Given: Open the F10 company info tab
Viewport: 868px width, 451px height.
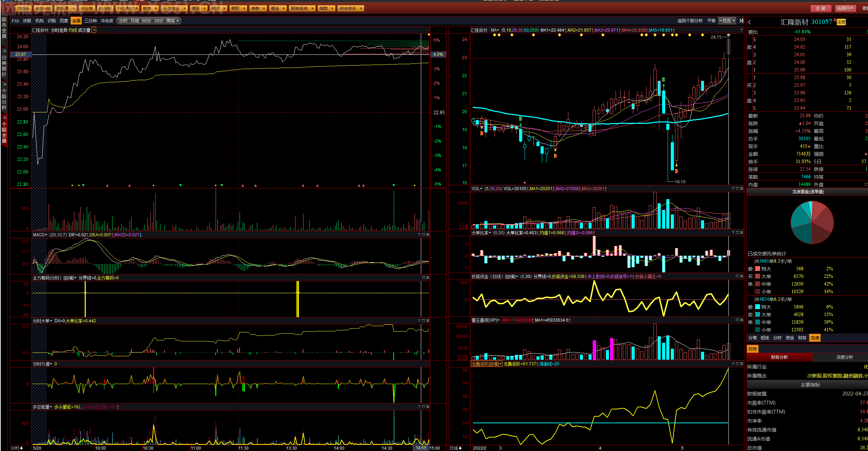Looking at the screenshot, I should 16,21.
